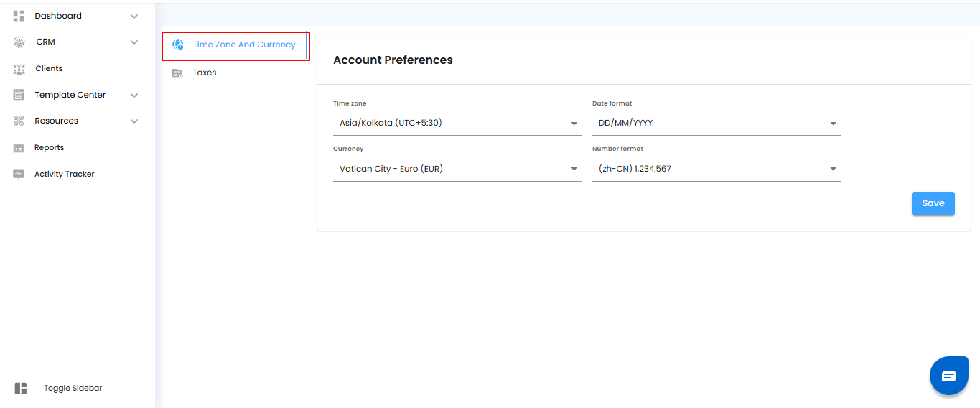980x408 pixels.
Task: Click the Clients people icon
Action: 19,69
